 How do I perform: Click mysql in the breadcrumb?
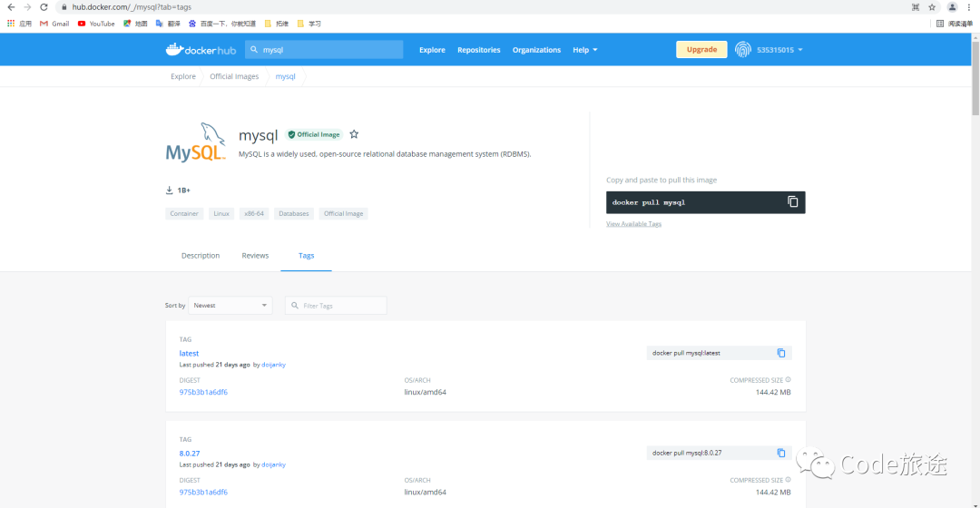(x=285, y=76)
